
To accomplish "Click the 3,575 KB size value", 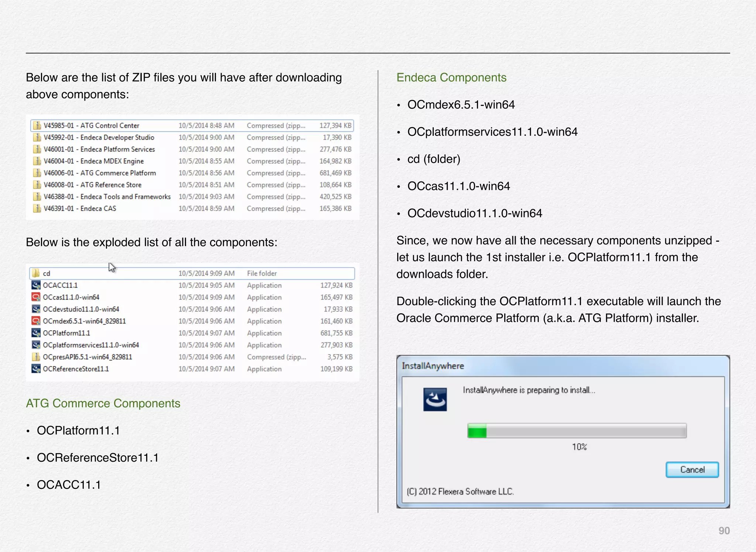I will point(340,357).
